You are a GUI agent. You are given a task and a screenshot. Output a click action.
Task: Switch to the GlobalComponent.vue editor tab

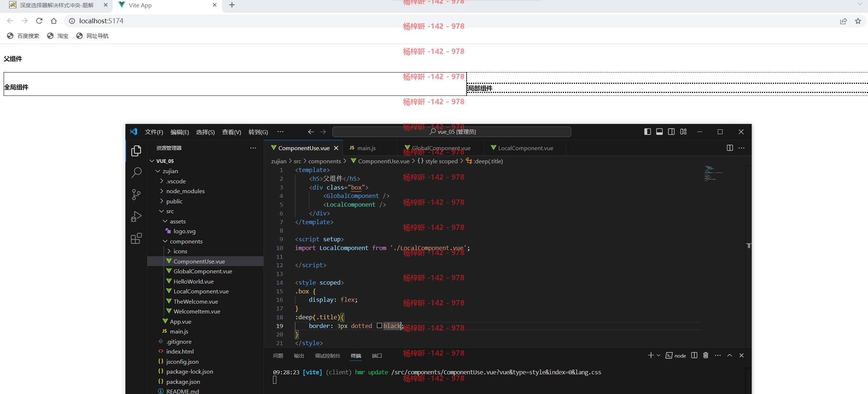pyautogui.click(x=441, y=148)
